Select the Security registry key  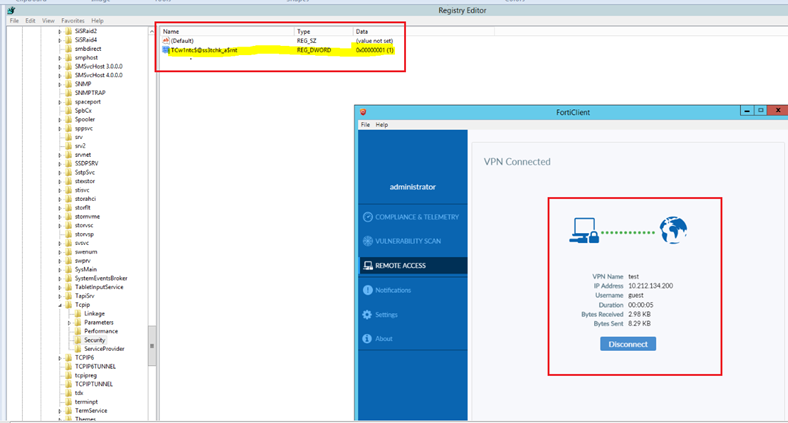pyautogui.click(x=94, y=340)
